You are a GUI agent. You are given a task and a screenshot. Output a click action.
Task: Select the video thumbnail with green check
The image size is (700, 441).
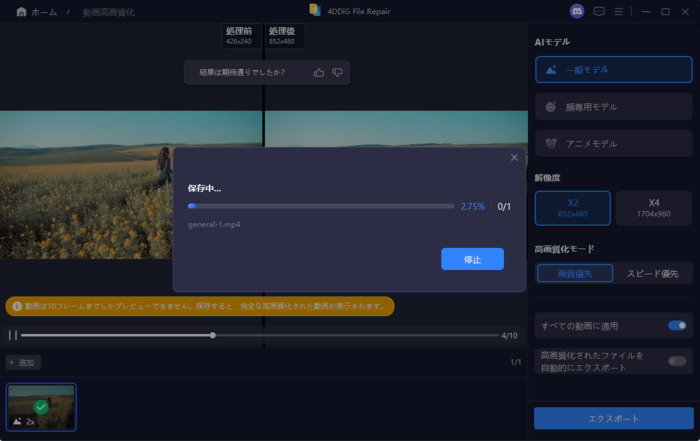pos(41,407)
